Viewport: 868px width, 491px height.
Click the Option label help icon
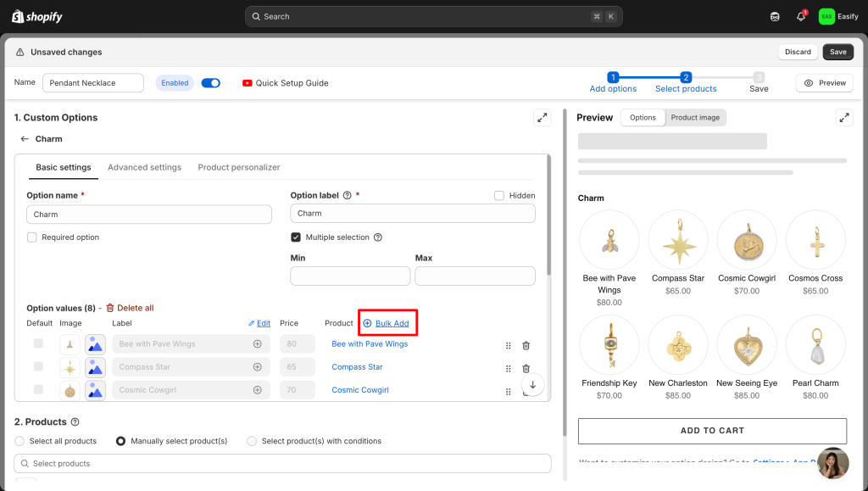tap(348, 195)
